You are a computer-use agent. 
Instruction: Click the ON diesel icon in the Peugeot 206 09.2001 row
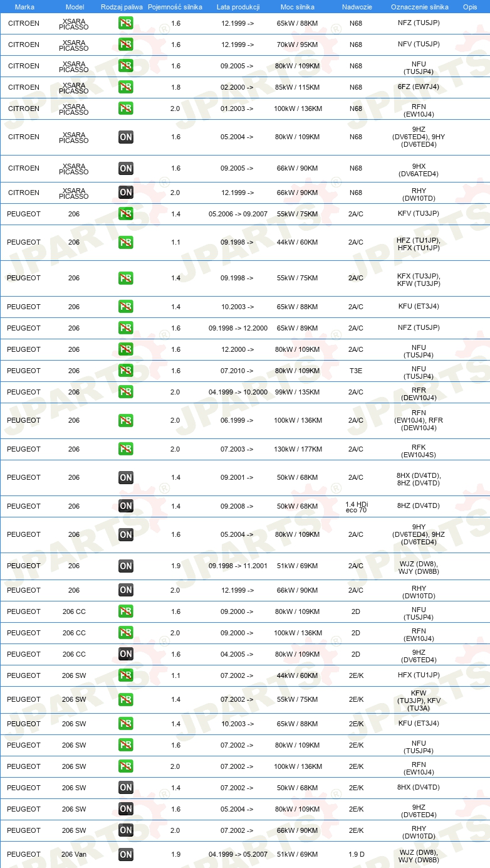[126, 477]
